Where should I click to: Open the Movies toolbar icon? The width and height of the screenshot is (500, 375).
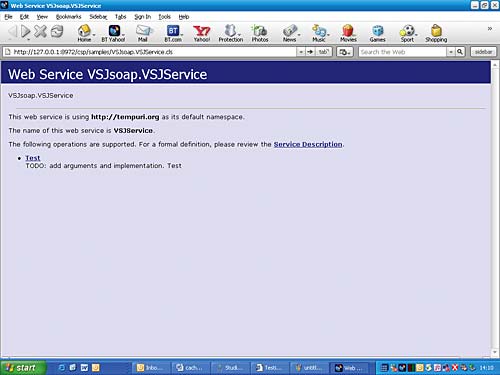348,33
